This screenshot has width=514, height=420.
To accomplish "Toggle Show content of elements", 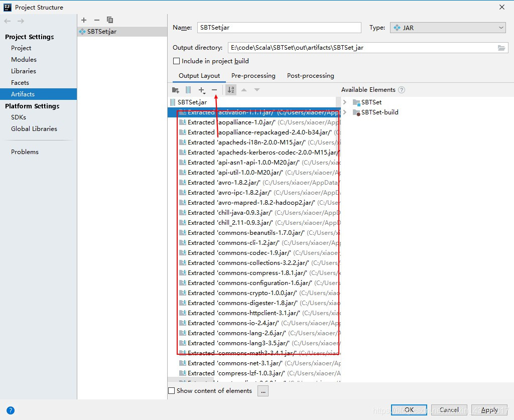I will [x=172, y=390].
